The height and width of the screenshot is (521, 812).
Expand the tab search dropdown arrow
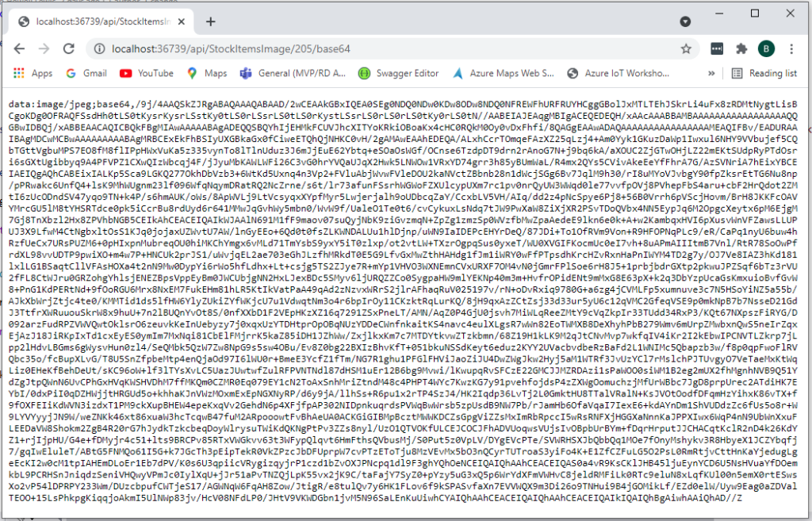(x=684, y=22)
